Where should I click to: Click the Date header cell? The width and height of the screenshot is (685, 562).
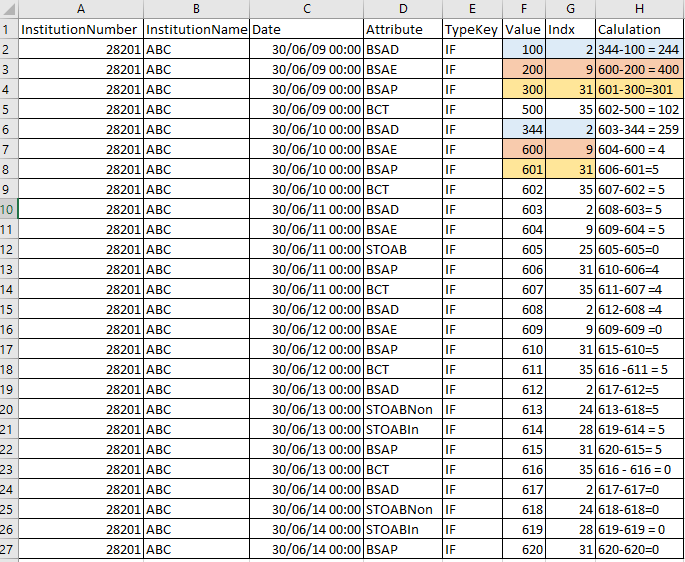307,29
